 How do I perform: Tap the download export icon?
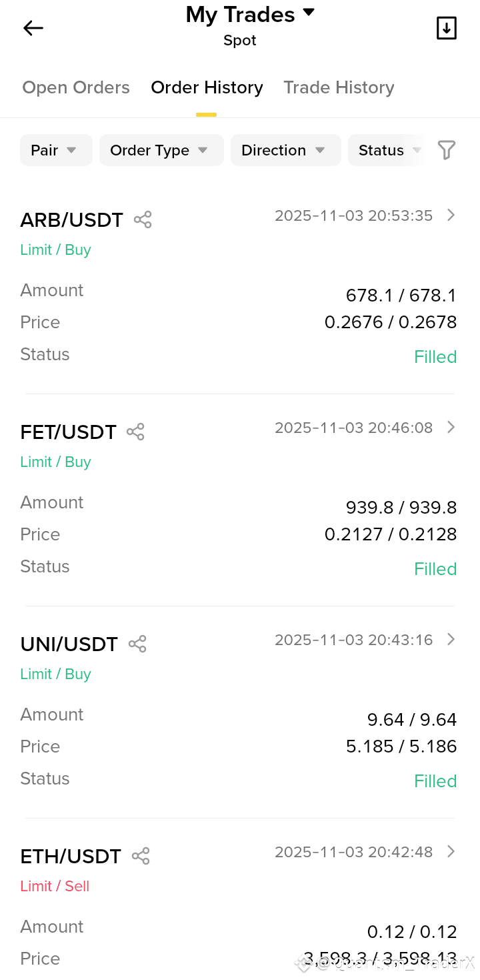point(446,28)
